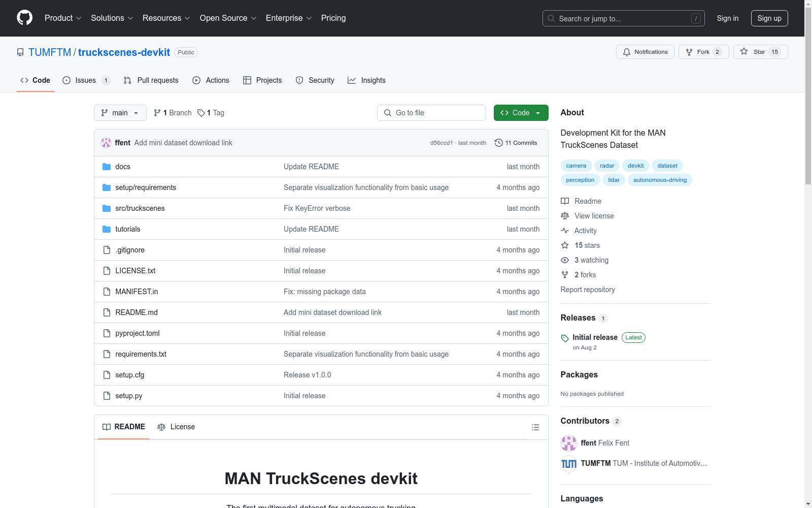Click the lidar topic tag
This screenshot has width=812, height=508.
(x=614, y=180)
